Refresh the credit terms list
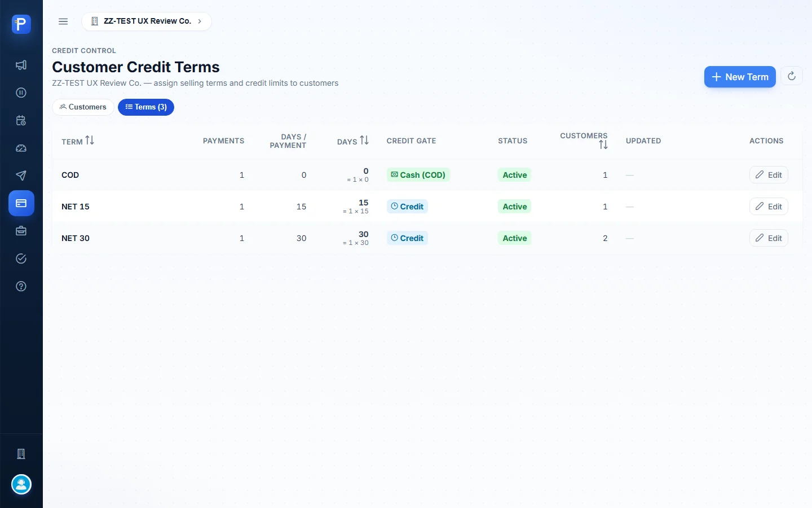This screenshot has height=508, width=812. [x=792, y=76]
